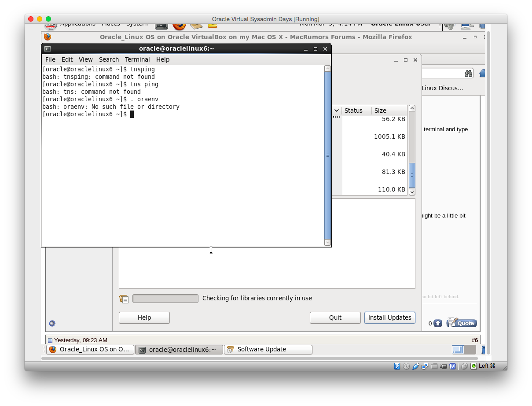Image resolution: width=532 pixels, height=406 pixels.
Task: Click the network adapters icon in VirtualBox status bar
Action: coord(425,366)
